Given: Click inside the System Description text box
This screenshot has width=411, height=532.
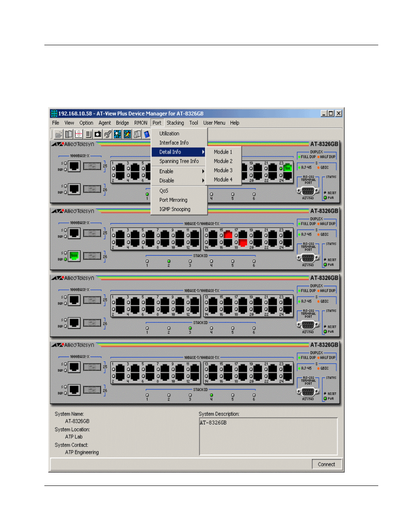Looking at the screenshot, I should (268, 436).
